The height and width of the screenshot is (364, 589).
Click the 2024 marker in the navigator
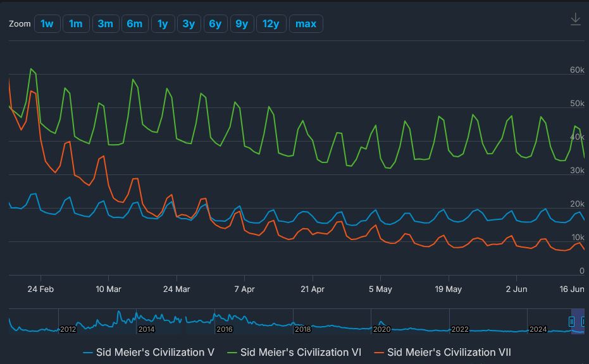tap(538, 329)
